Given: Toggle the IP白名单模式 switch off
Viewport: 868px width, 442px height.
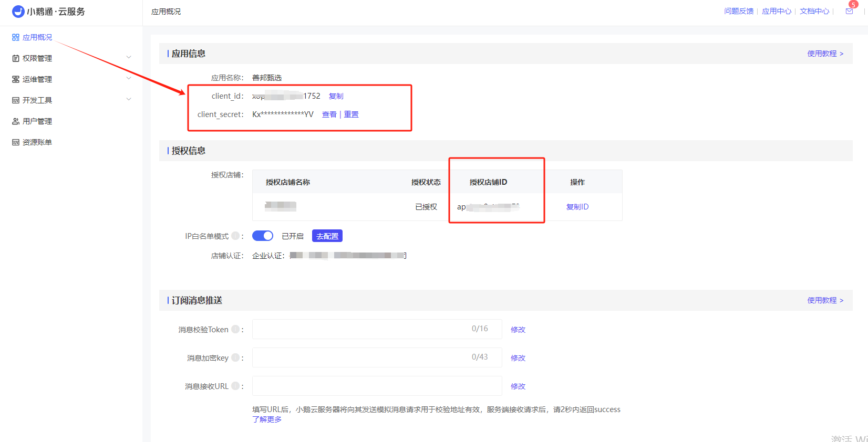Looking at the screenshot, I should coord(263,236).
